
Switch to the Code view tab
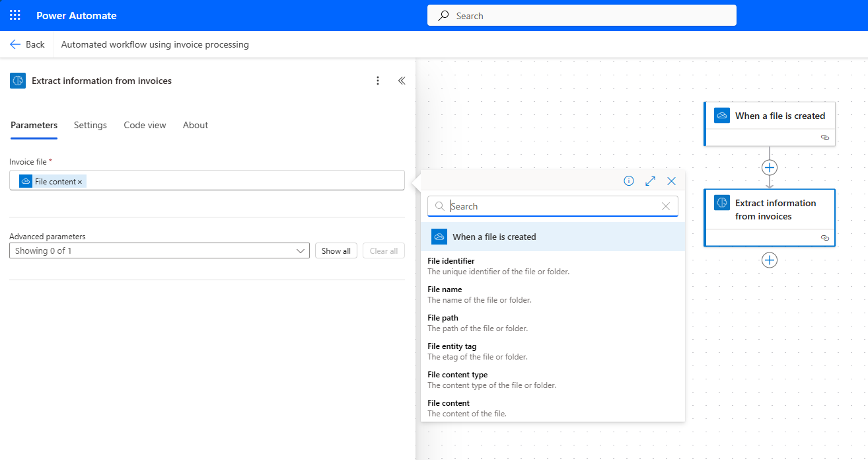(x=145, y=125)
